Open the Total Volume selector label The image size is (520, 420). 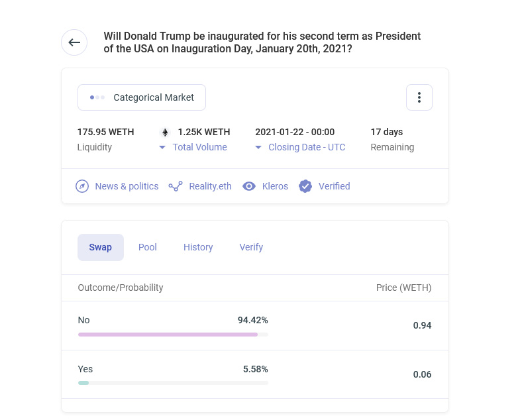(x=199, y=147)
